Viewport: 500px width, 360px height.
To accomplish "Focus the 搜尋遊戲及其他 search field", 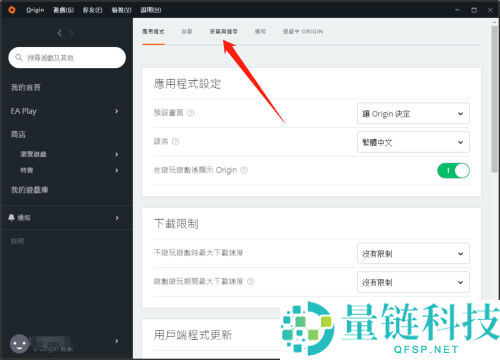I will pyautogui.click(x=67, y=58).
